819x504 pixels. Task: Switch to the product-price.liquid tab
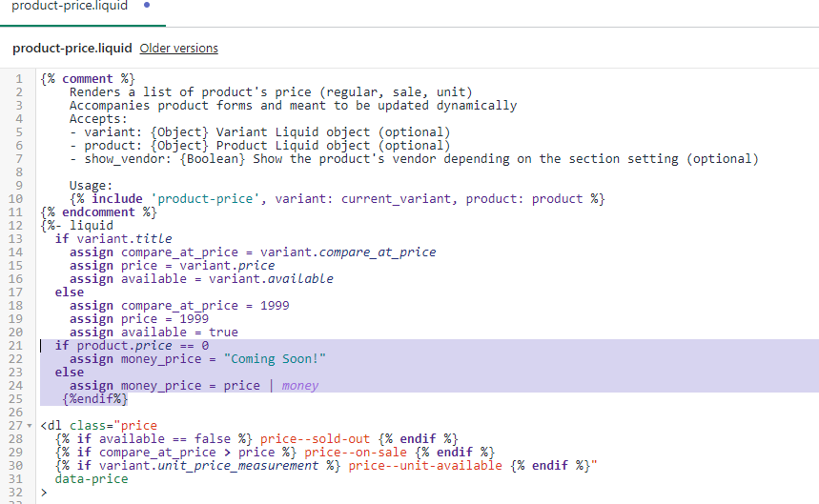(69, 7)
